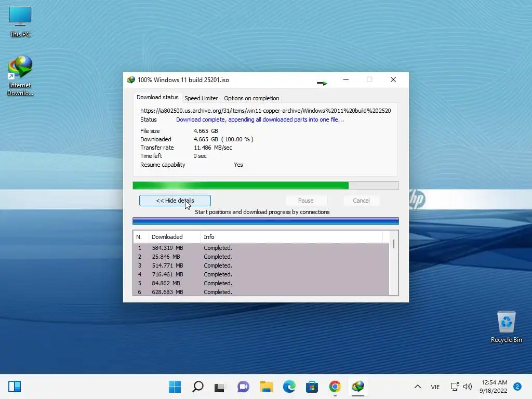Show hidden tray icons chevron

(x=418, y=387)
